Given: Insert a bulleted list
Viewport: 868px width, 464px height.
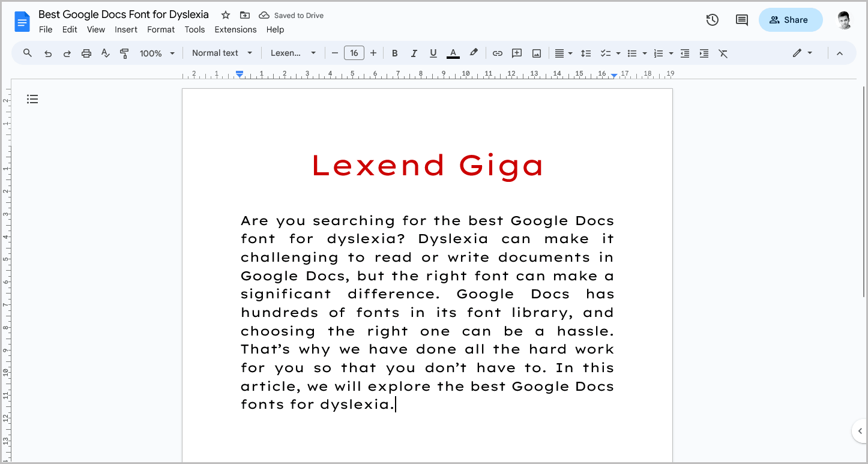Looking at the screenshot, I should click(x=631, y=53).
